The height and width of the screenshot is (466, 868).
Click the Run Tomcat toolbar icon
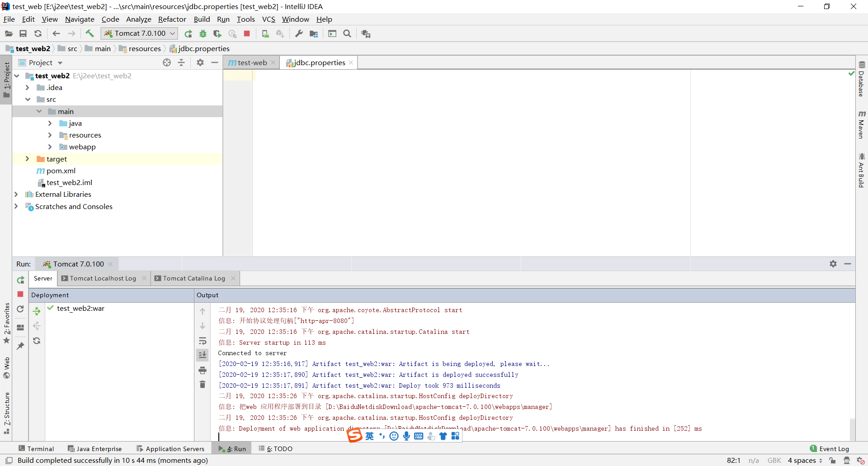click(x=188, y=33)
